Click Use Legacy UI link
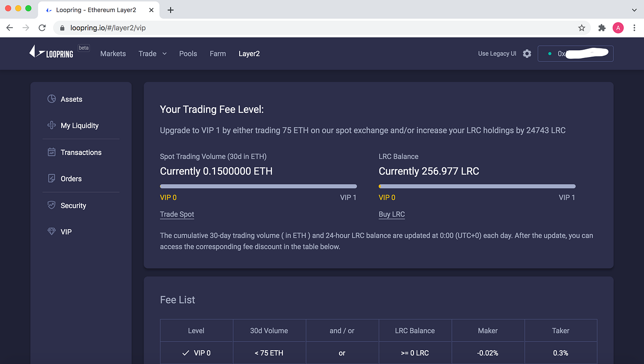This screenshot has width=644, height=364. point(497,53)
